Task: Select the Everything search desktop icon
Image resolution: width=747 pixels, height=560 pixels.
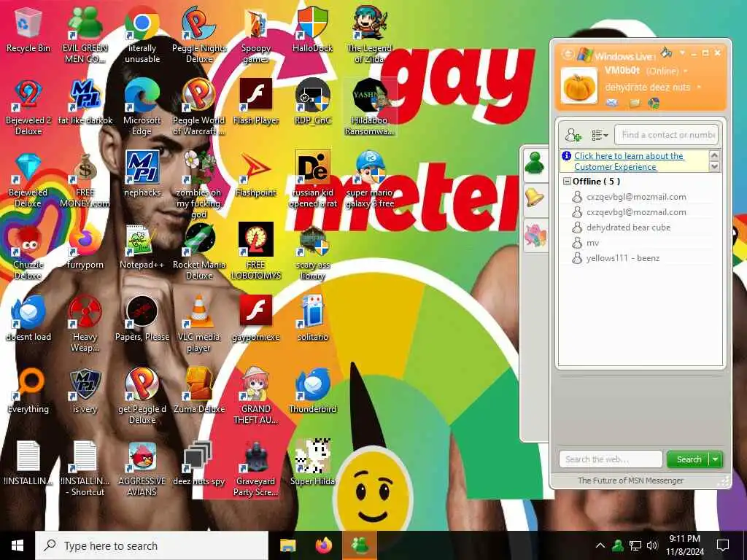Action: pos(28,390)
